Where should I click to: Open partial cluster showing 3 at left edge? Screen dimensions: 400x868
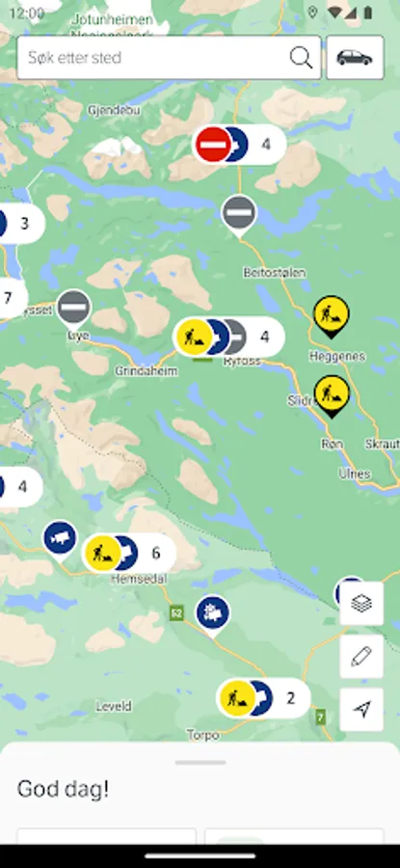click(x=21, y=224)
